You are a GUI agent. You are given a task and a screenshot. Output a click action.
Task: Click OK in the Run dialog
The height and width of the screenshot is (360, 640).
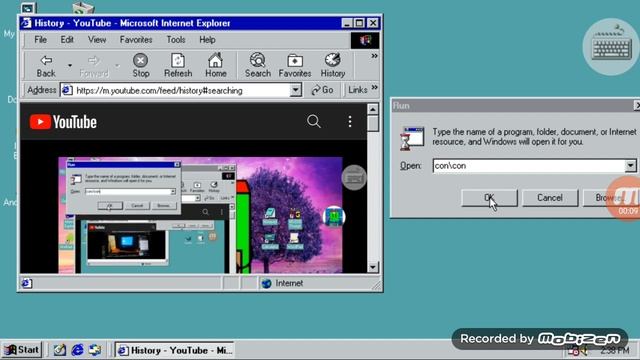[x=489, y=198]
